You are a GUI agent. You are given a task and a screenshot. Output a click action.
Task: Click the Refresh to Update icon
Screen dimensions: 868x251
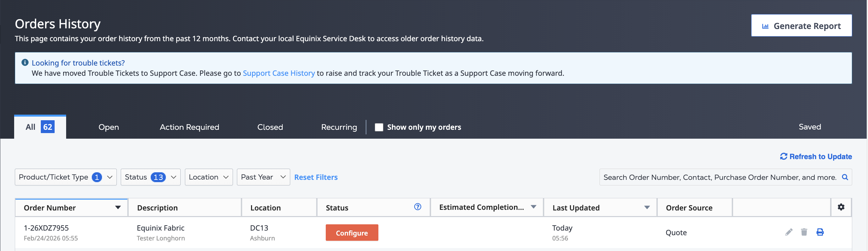783,156
